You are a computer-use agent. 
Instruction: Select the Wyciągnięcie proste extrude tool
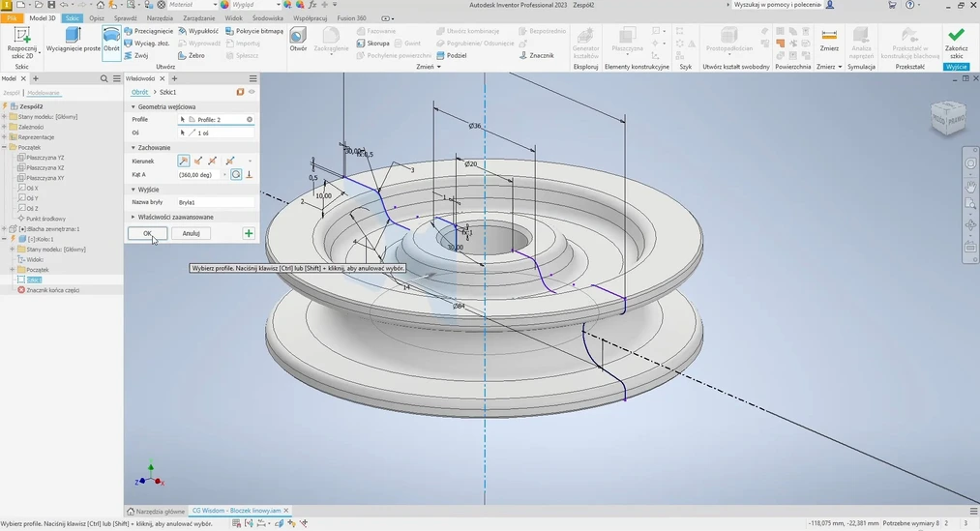(74, 40)
